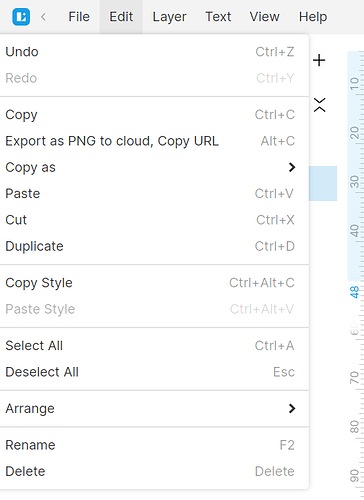This screenshot has width=364, height=500.
Task: Click the vertical ruler at mark 48
Action: click(354, 292)
